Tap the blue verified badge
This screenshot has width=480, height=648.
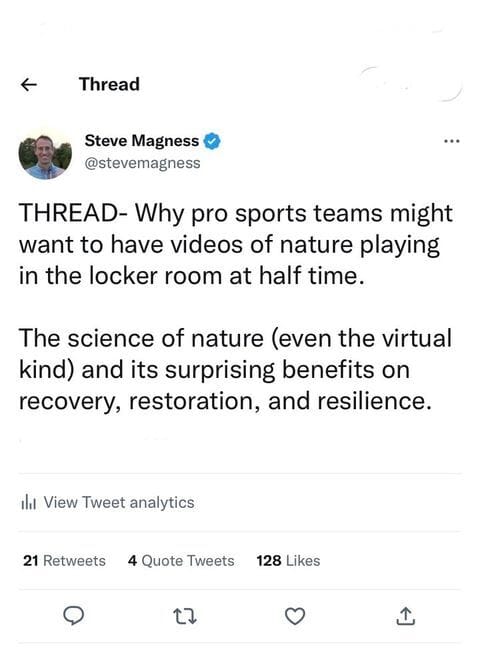tap(212, 141)
